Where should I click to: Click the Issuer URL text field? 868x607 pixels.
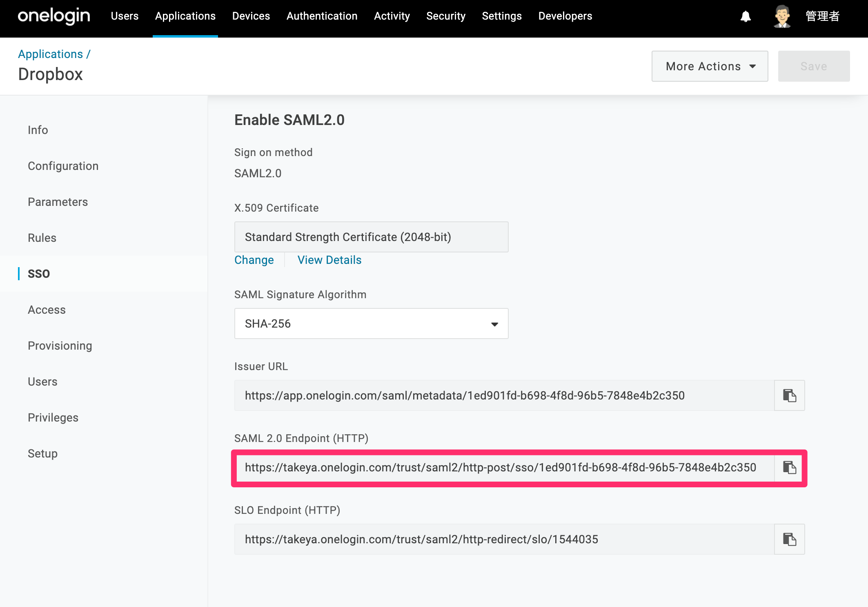504,395
